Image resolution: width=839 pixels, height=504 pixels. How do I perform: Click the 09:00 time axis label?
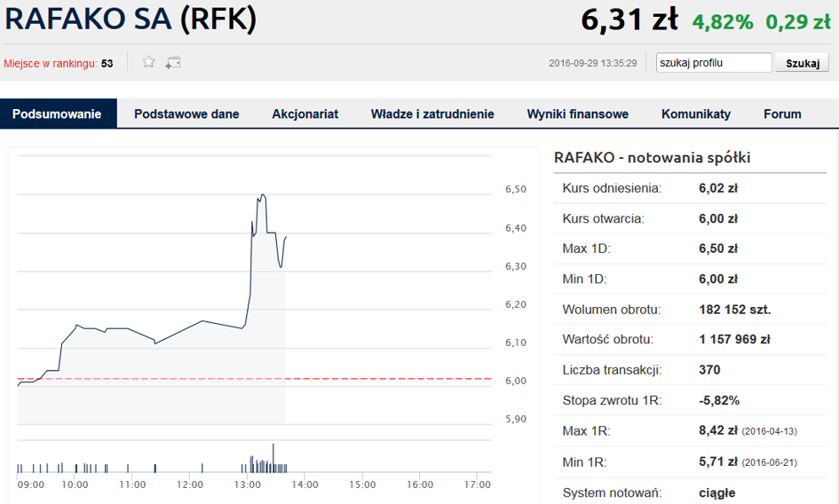[30, 484]
